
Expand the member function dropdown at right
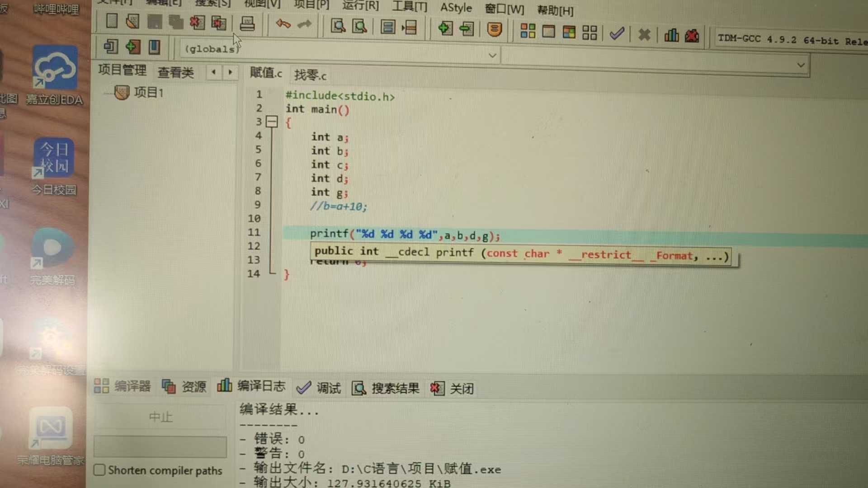coord(801,65)
